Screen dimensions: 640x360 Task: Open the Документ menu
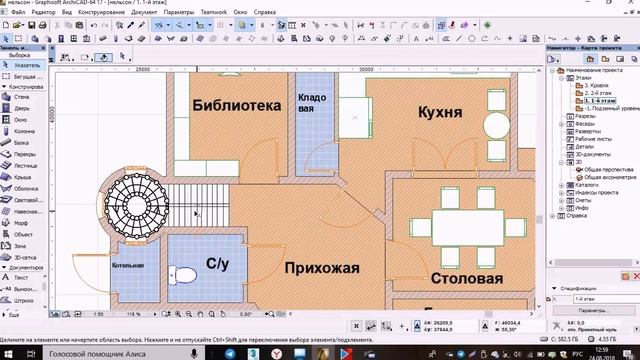point(144,12)
